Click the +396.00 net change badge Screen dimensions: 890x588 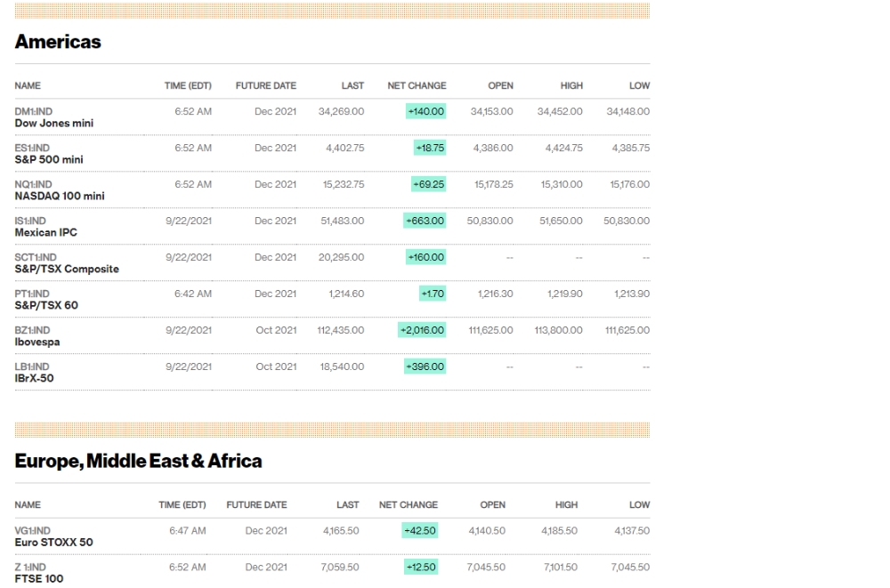[x=425, y=366]
